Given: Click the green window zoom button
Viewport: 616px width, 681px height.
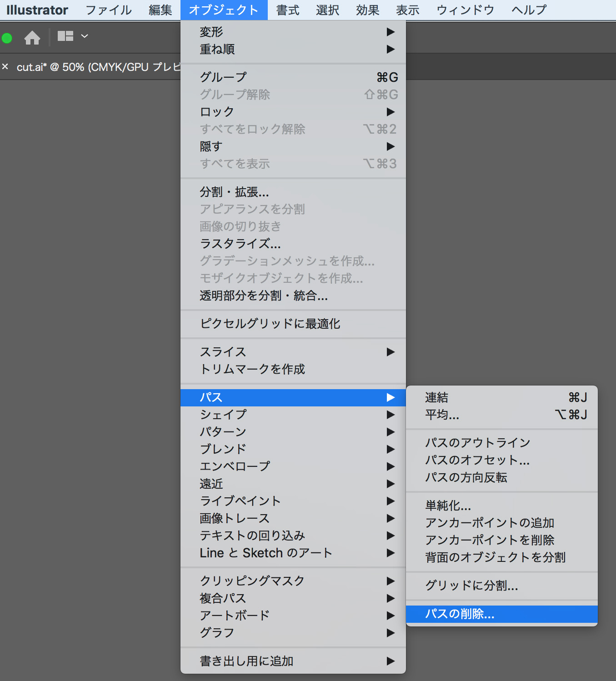Looking at the screenshot, I should click(x=7, y=38).
